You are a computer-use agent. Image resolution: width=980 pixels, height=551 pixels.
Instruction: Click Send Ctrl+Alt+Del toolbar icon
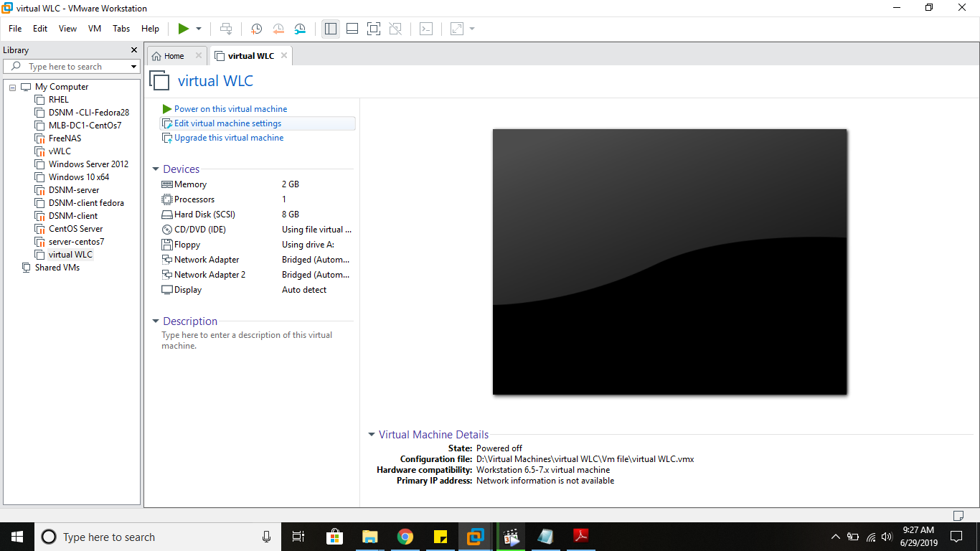[x=226, y=29]
